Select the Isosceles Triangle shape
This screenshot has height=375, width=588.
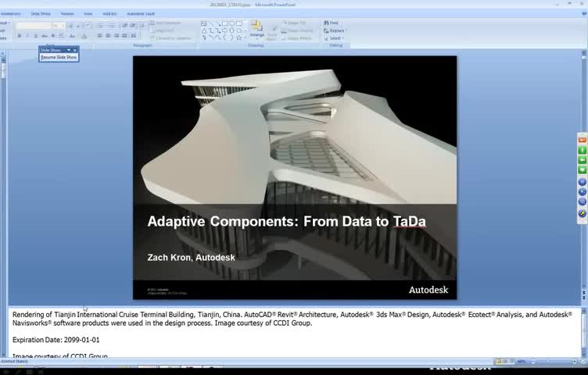click(204, 30)
